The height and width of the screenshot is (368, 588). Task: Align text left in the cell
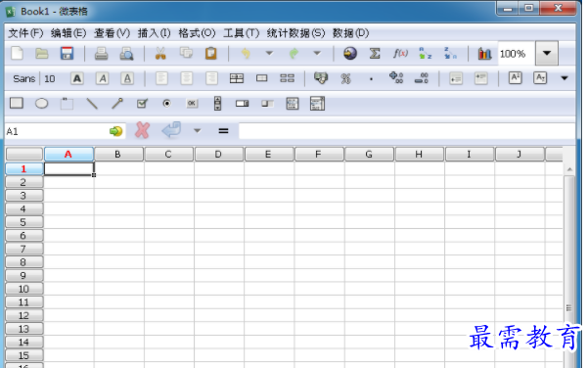point(161,78)
